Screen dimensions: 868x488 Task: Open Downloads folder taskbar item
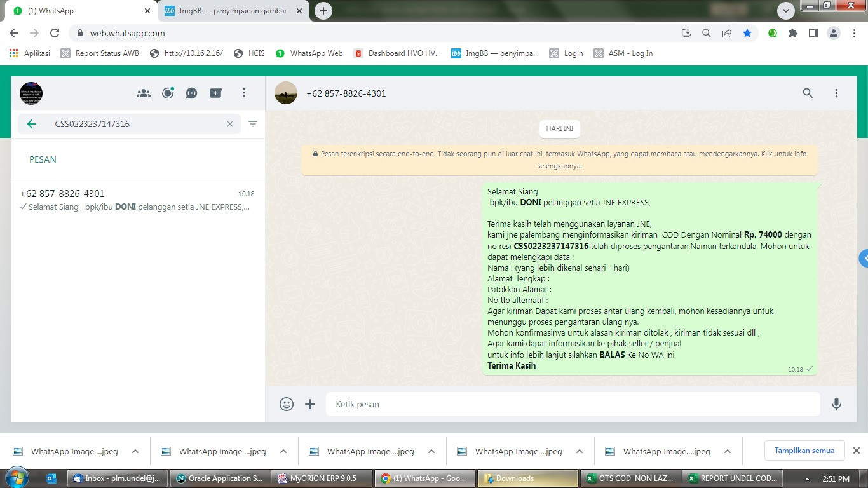click(x=527, y=478)
